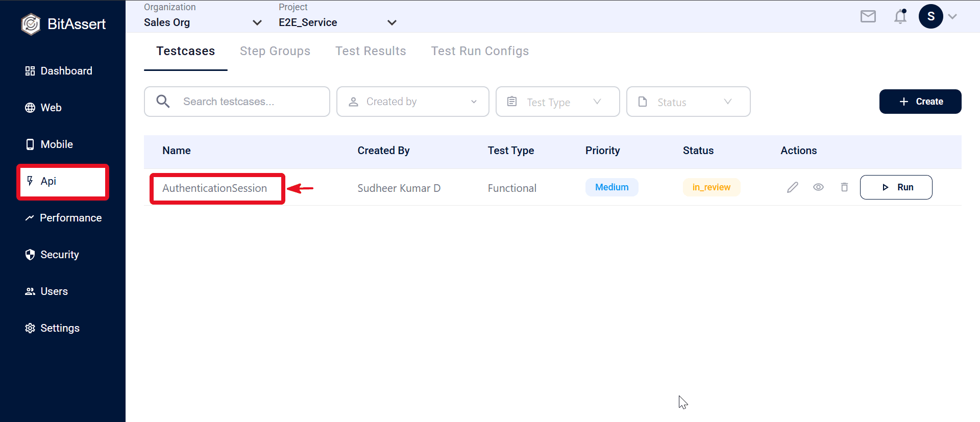This screenshot has height=422, width=980.
Task: Open the Status filter dropdown
Action: [x=688, y=102]
